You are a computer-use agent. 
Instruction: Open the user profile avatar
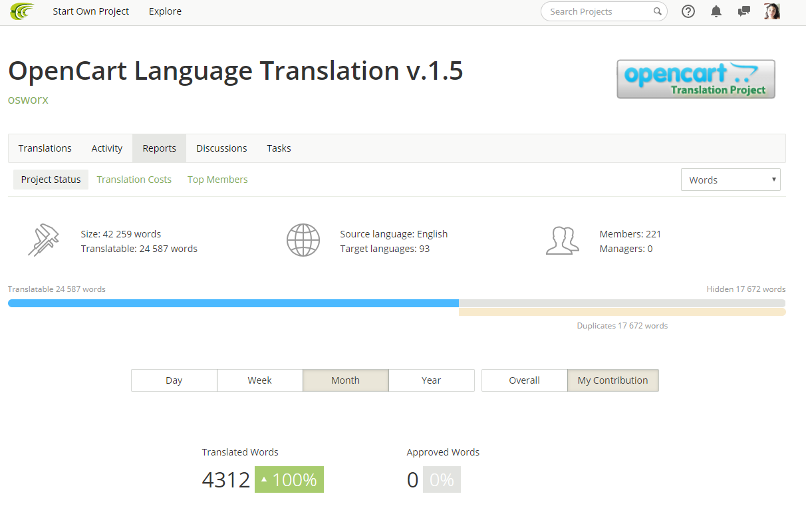[x=772, y=11]
